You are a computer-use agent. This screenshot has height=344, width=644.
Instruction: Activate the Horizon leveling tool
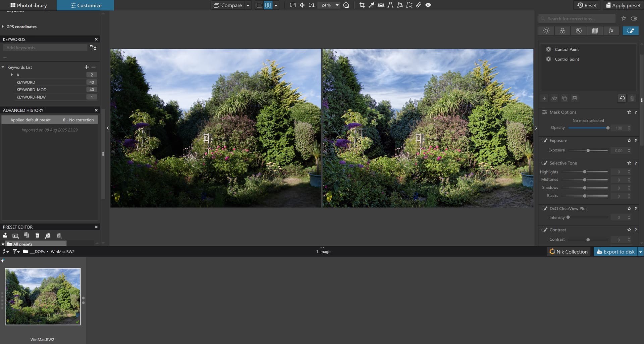[x=381, y=5]
